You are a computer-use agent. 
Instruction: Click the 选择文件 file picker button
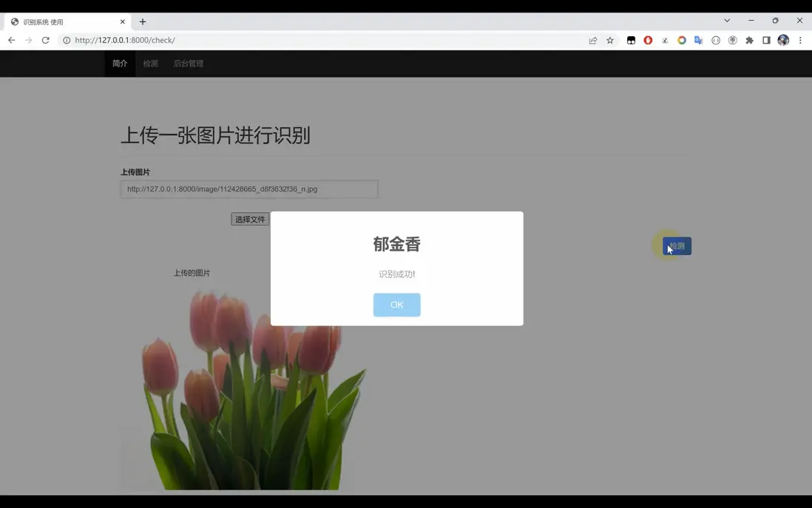tap(249, 219)
